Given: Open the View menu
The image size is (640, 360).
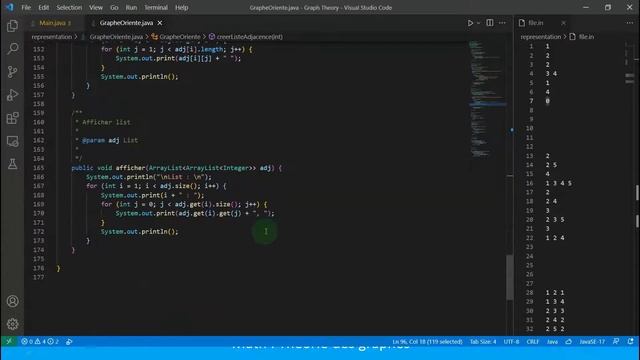Looking at the screenshot, I should 96,7.
